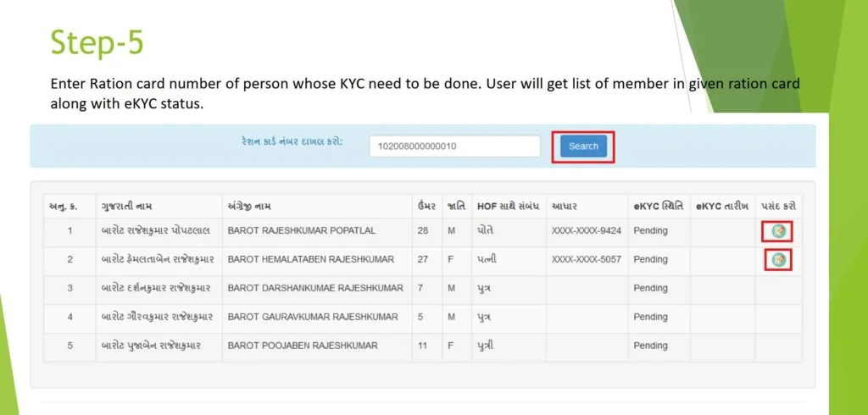Click the 'પસંદ કરો' column header
Screen dimensions: 868x415
(778, 207)
